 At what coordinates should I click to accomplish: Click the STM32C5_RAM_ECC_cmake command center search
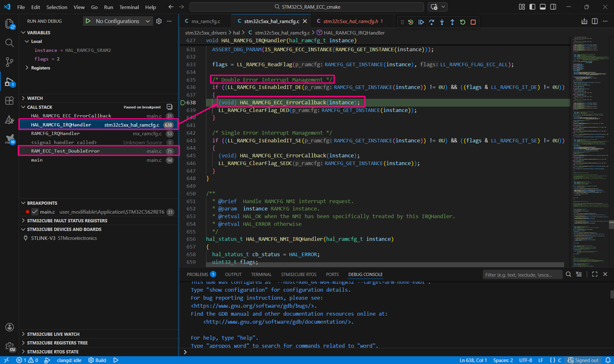pos(306,7)
